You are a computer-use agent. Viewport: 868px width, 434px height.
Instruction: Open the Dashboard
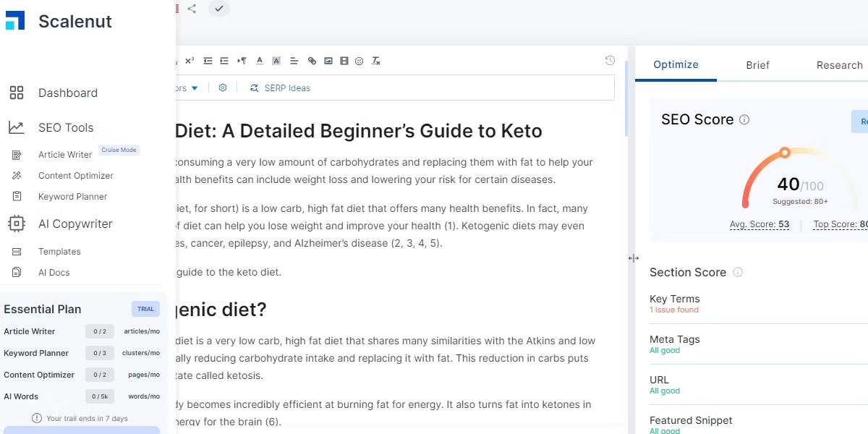click(68, 93)
